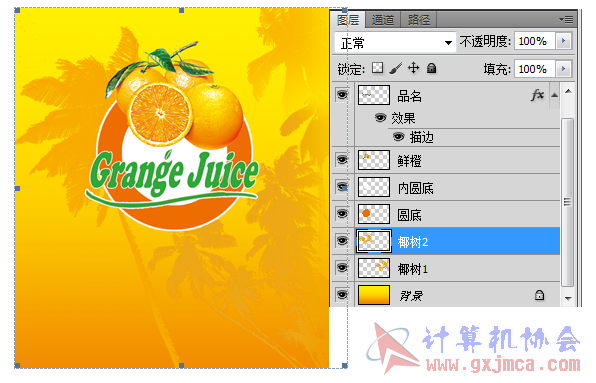This screenshot has height=383, width=596.
Task: Click the sliced orange image on canvas
Action: click(x=160, y=114)
